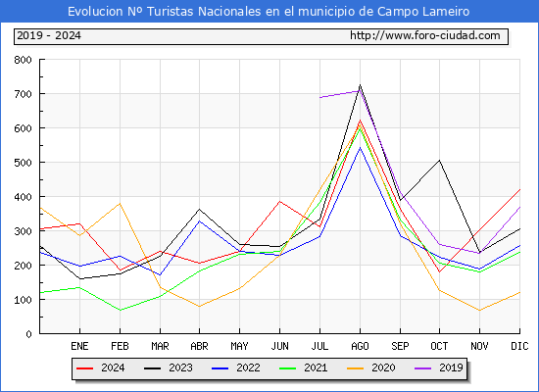539x392 pixels.
Task: Click the 400 value on the vertical axis
Action: [23, 197]
